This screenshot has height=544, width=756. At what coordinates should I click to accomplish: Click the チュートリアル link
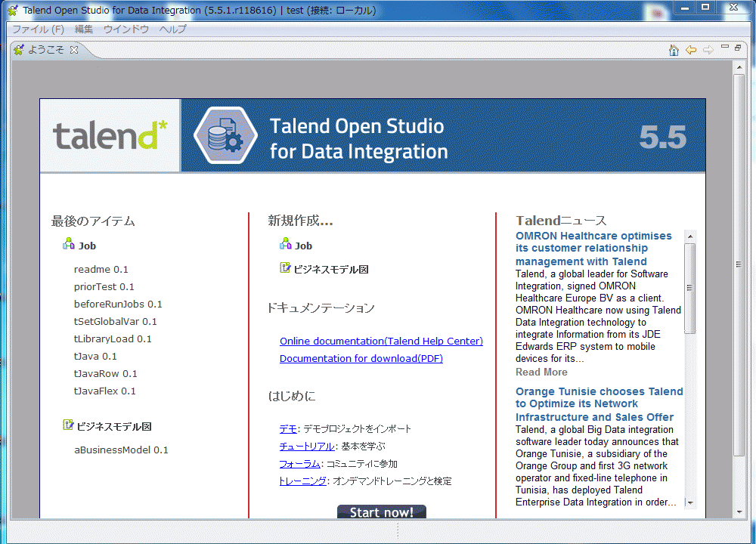[307, 447]
